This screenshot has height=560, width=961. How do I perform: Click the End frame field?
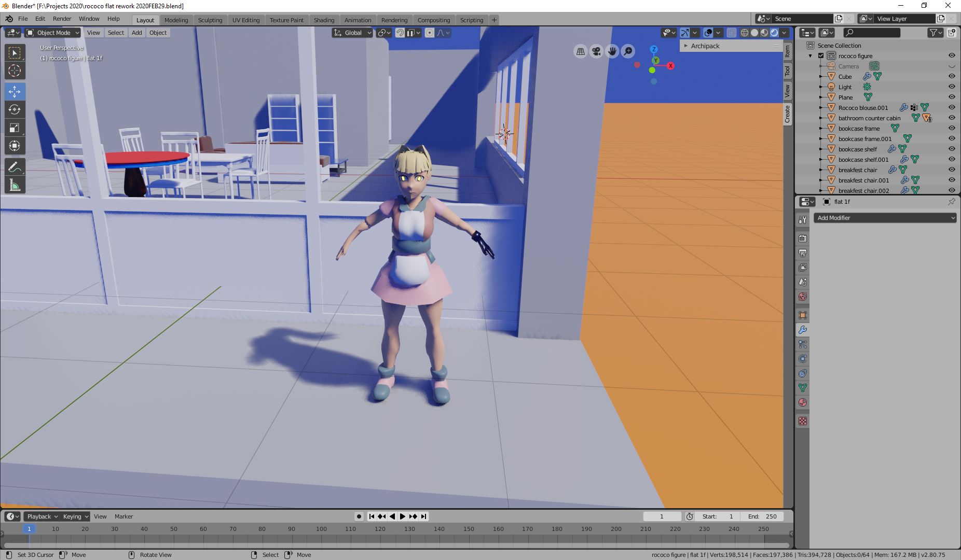762,516
